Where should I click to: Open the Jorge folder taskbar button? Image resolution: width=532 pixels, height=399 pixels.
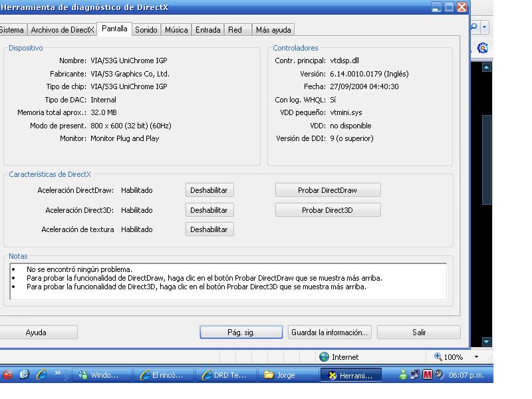(288, 375)
